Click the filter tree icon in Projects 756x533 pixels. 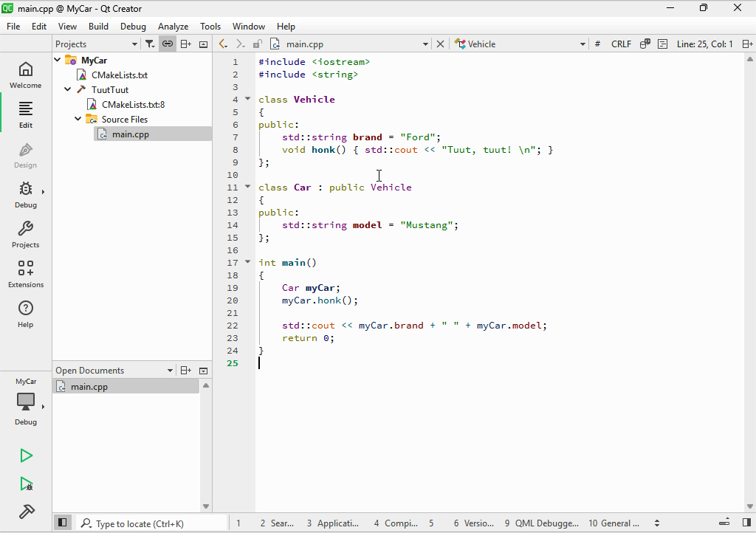[x=150, y=44]
